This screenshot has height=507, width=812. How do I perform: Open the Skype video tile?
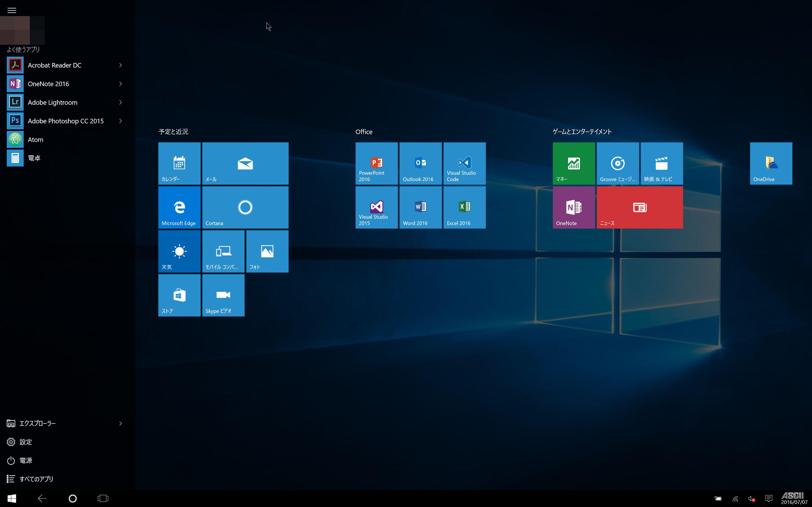(223, 295)
